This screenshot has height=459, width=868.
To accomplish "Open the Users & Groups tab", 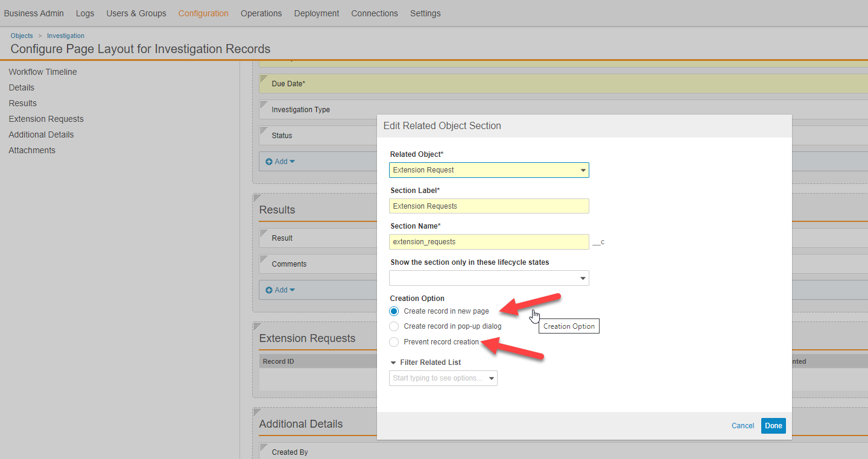I will click(x=136, y=13).
